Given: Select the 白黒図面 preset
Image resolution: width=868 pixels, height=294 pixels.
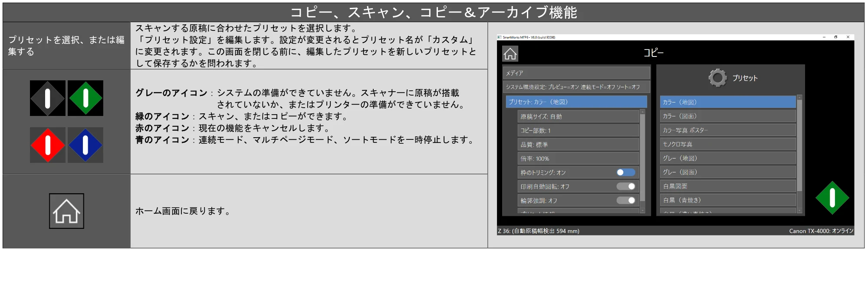Looking at the screenshot, I should (x=728, y=186).
